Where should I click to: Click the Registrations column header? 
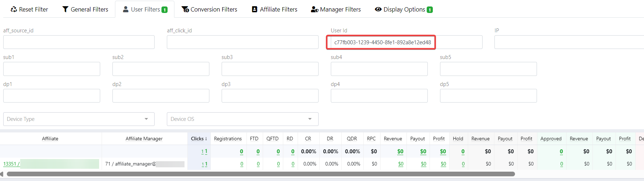[x=228, y=139]
